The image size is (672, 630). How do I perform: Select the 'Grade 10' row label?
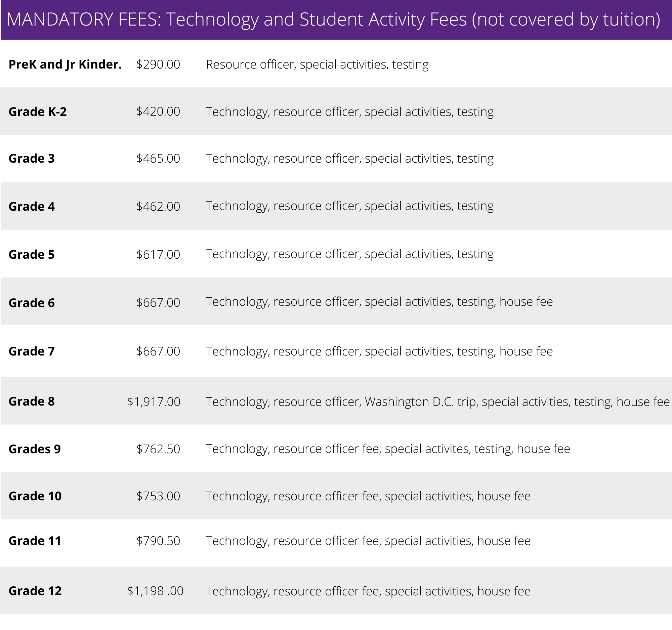pos(35,496)
